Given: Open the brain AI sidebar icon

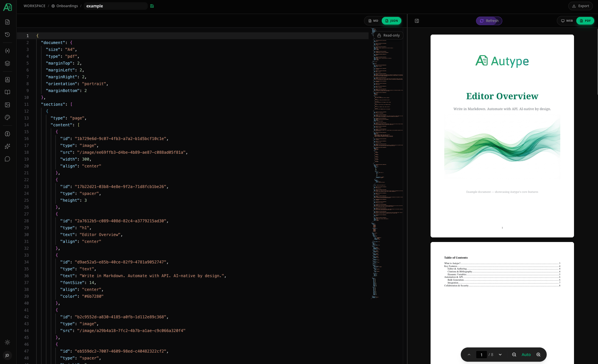Looking at the screenshot, I should pyautogui.click(x=8, y=134).
